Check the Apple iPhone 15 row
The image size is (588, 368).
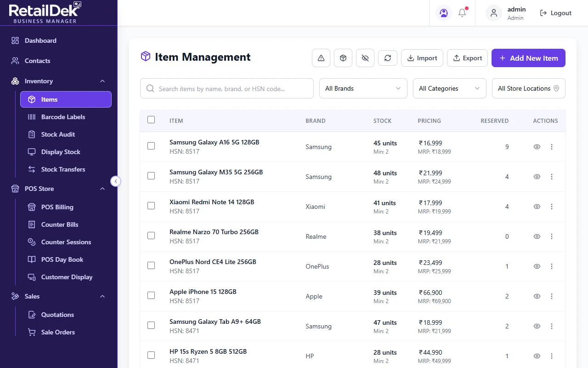pyautogui.click(x=151, y=295)
